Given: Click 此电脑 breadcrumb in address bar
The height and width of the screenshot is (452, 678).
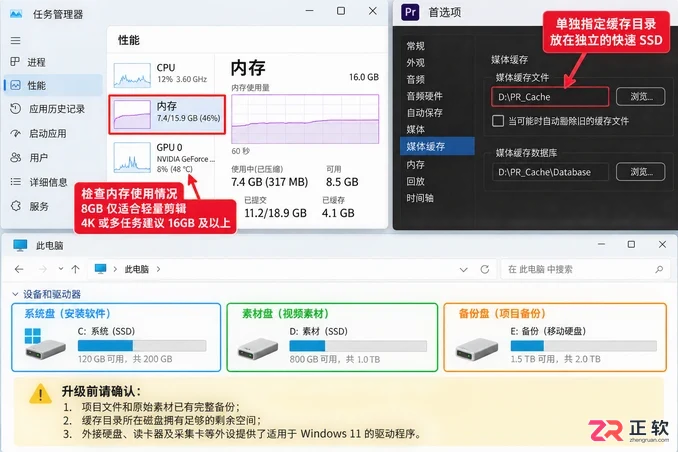Looking at the screenshot, I should click(137, 269).
